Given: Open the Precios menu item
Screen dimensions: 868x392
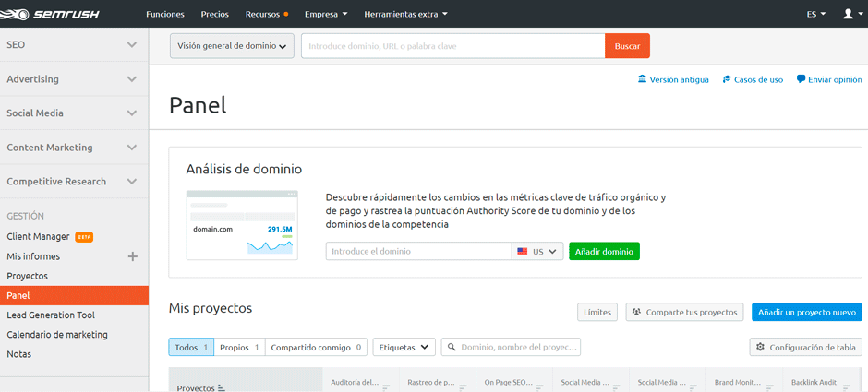Looking at the screenshot, I should (215, 15).
